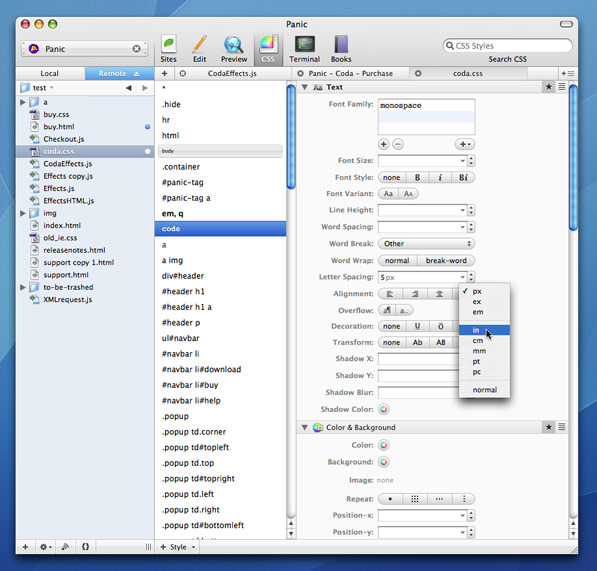Click the Remote eject icon
The image size is (597, 571).
click(136, 74)
